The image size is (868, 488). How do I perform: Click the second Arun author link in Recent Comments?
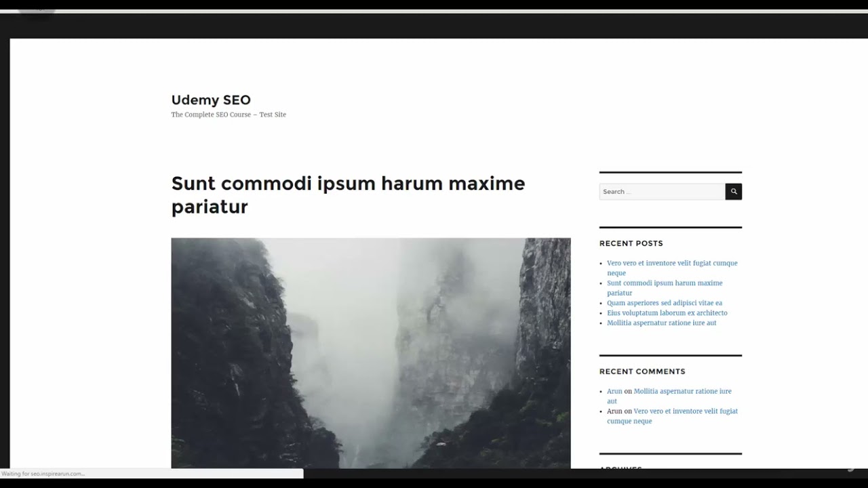coord(614,411)
